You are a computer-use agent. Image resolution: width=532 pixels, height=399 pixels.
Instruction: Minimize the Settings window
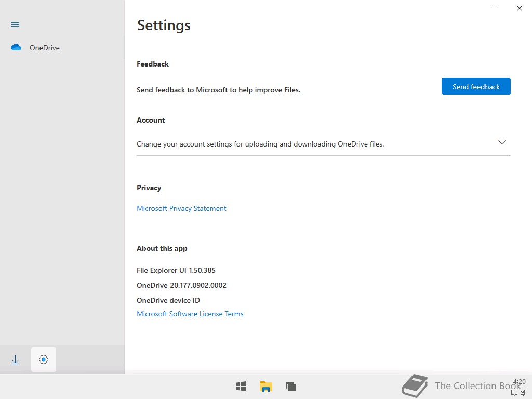tap(495, 8)
